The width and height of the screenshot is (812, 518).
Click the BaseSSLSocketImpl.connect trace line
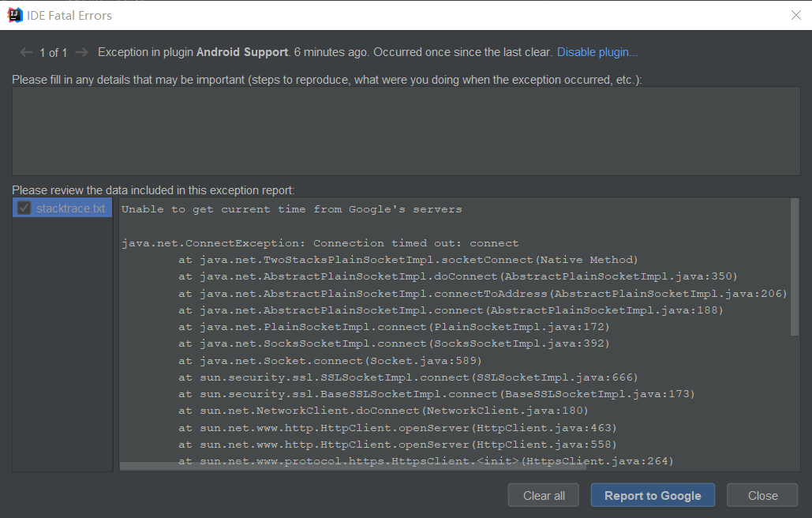tap(436, 394)
